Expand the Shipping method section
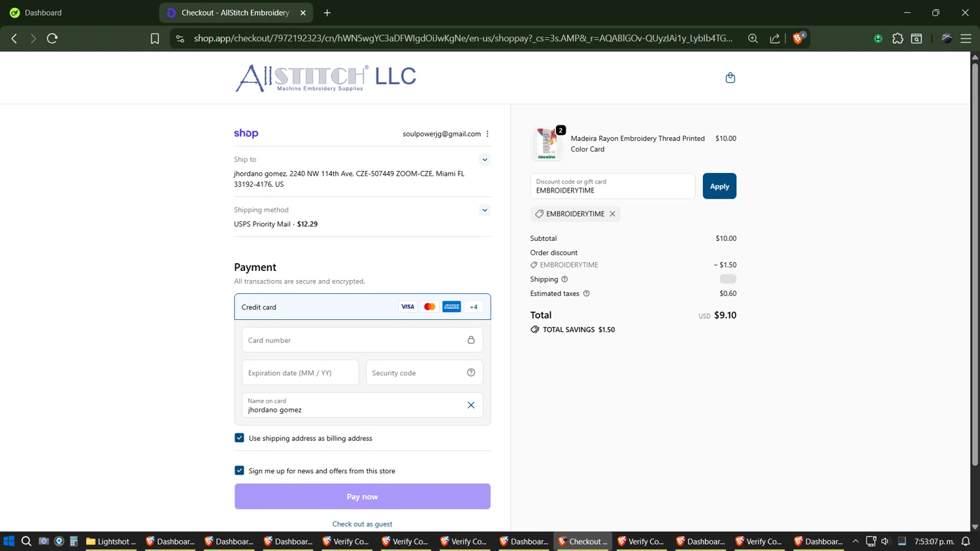 [485, 210]
